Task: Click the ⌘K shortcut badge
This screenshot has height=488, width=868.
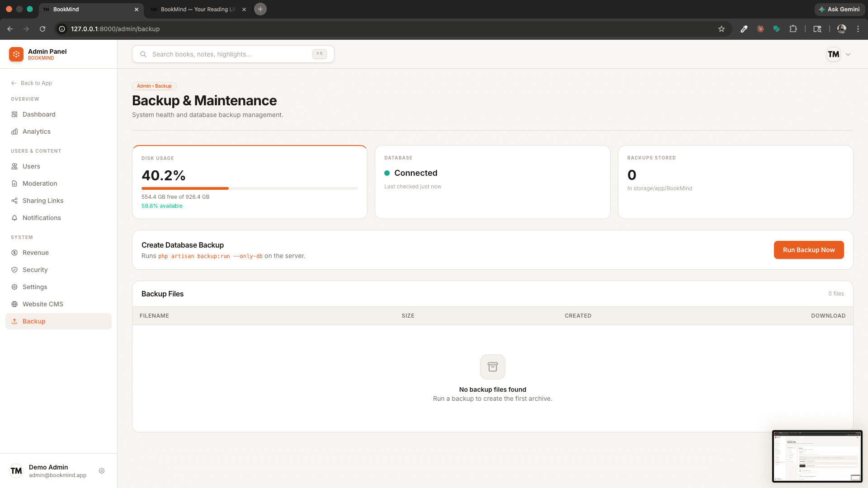Action: pos(320,54)
